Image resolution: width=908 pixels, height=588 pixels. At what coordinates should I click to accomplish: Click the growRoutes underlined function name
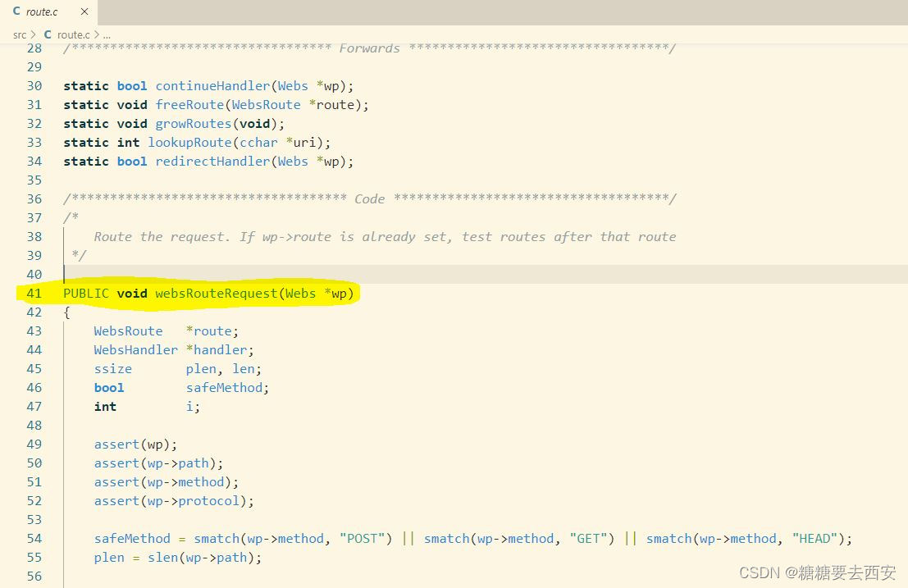coord(193,123)
